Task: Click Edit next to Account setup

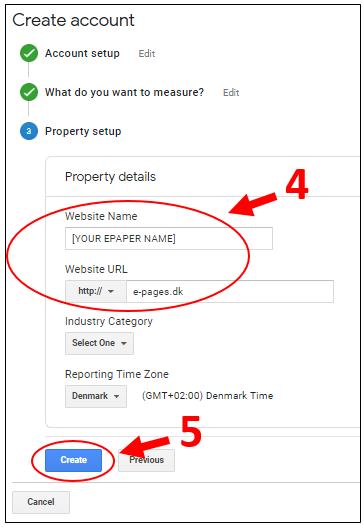Action: 147,54
